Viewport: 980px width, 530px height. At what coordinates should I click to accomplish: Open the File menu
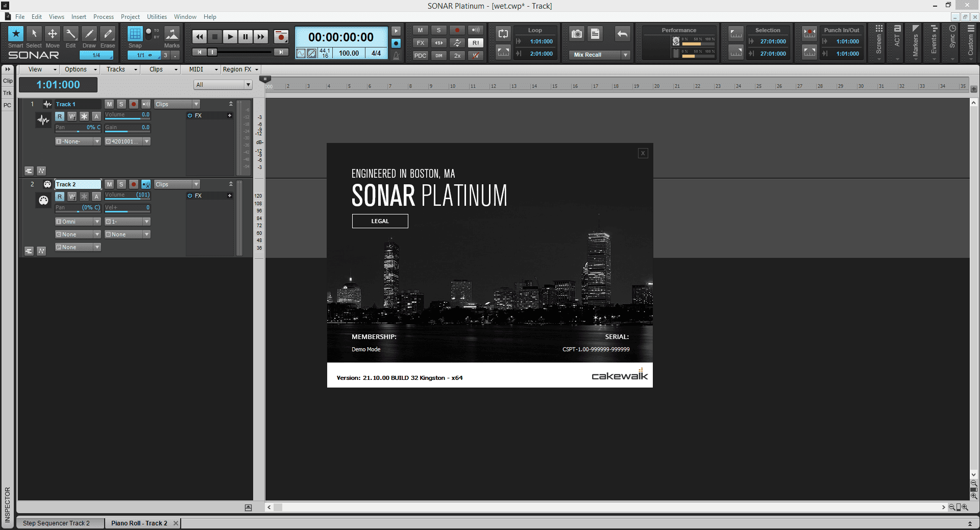(x=20, y=17)
